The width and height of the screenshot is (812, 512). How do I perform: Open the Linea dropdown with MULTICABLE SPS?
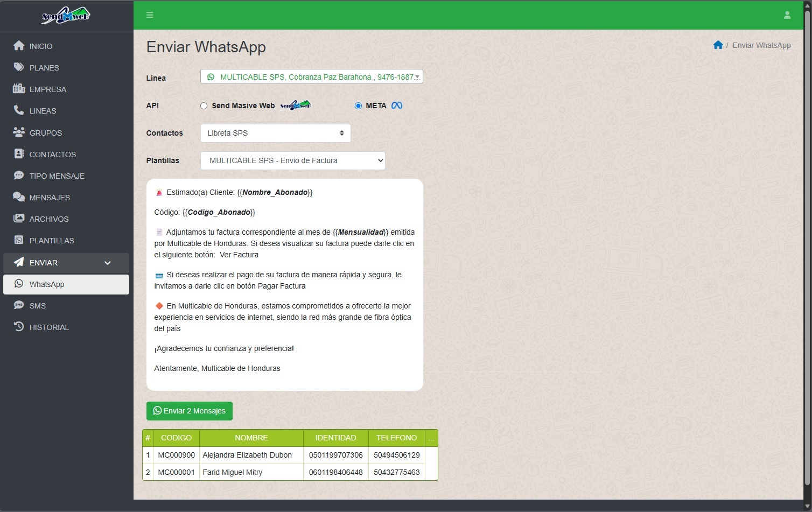312,77
